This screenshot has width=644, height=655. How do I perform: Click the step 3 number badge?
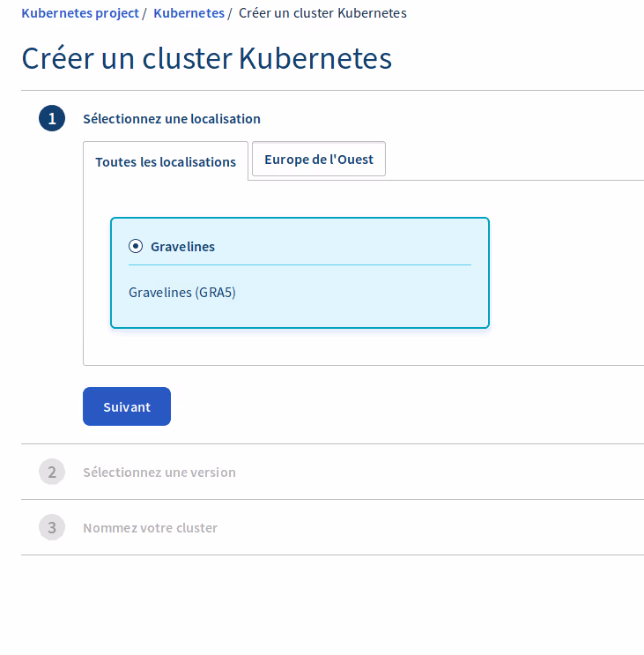52,527
